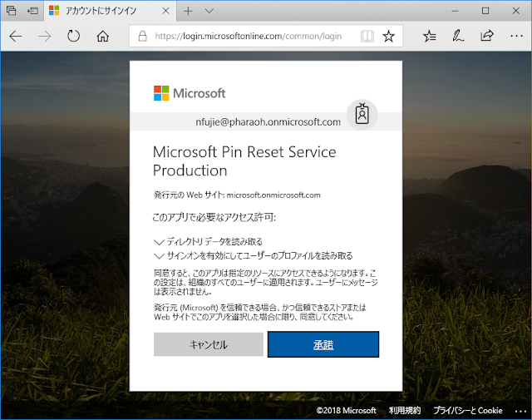Click the ©2018 Microsoft footer text
The width and height of the screenshot is (532, 420).
click(x=346, y=411)
